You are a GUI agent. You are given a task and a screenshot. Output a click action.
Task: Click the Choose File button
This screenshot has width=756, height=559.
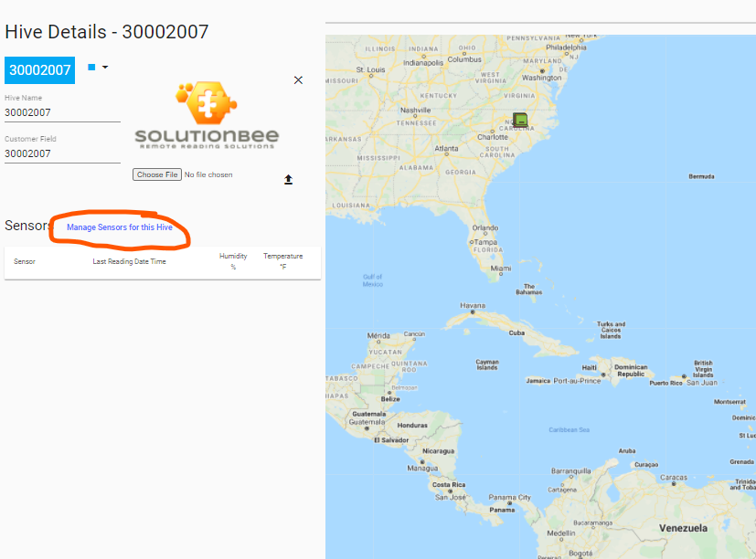(157, 174)
